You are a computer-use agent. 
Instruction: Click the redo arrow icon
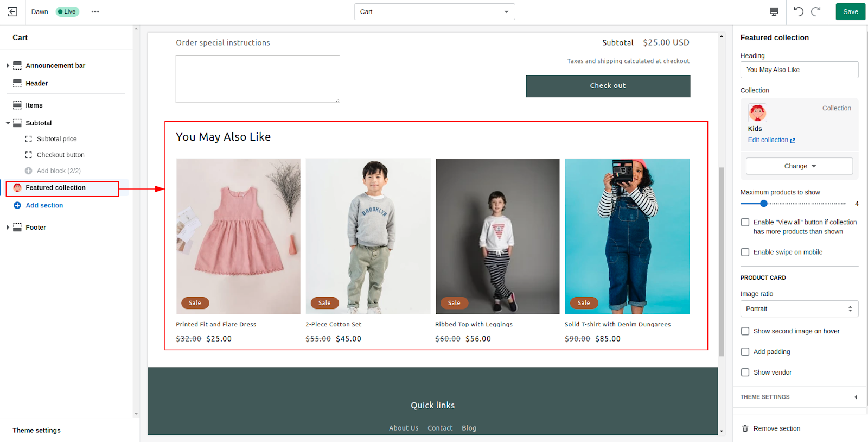tap(815, 11)
